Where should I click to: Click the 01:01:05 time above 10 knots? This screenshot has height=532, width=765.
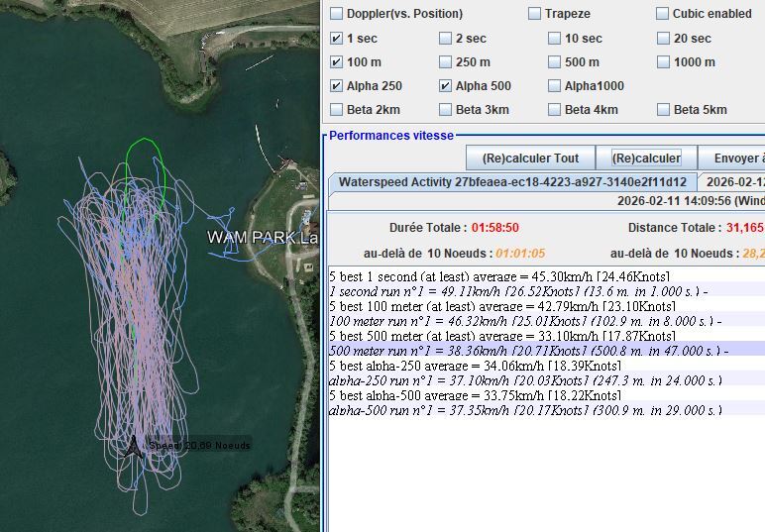[x=520, y=254]
